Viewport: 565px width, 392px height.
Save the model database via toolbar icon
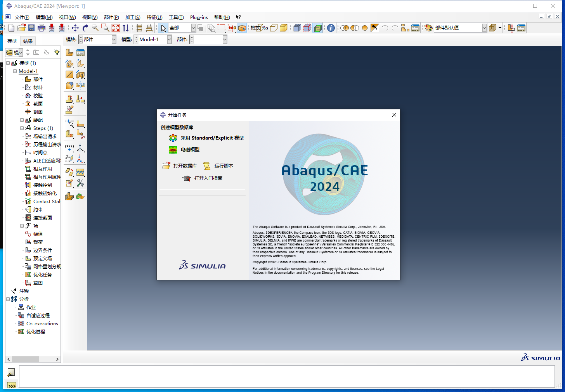tap(31, 28)
